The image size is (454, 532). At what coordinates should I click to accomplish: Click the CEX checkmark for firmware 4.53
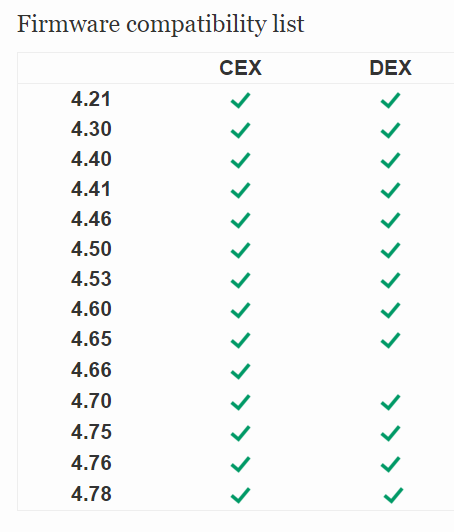(x=240, y=280)
